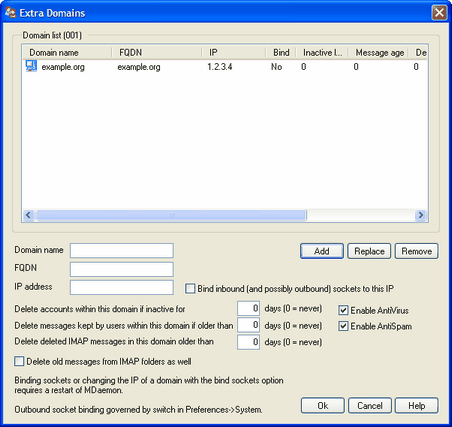This screenshot has height=427, width=452.
Task: Click the Extra Domains title bar icon
Action: 10,13
